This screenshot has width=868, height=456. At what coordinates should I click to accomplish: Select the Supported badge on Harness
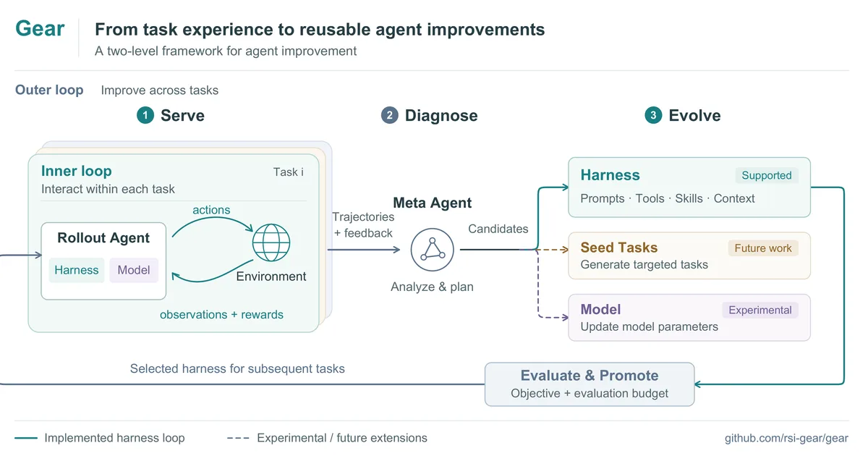point(767,175)
